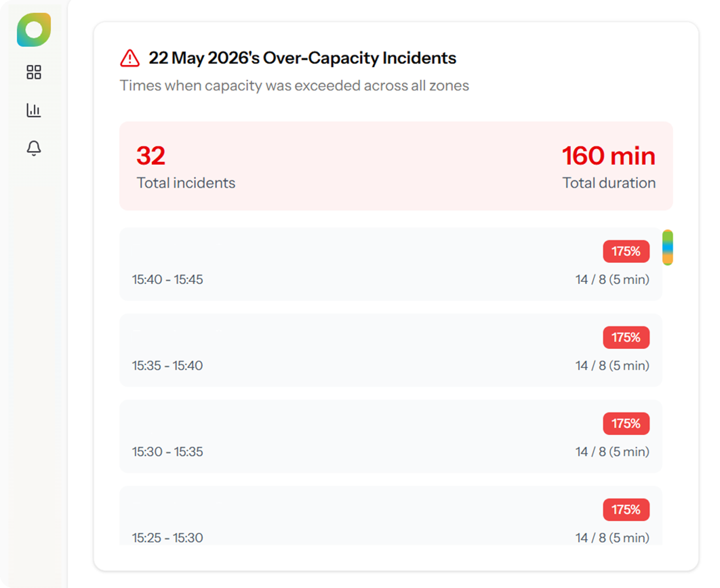The height and width of the screenshot is (588, 720).
Task: Click the Over-Capacity Incidents heading
Action: (302, 58)
